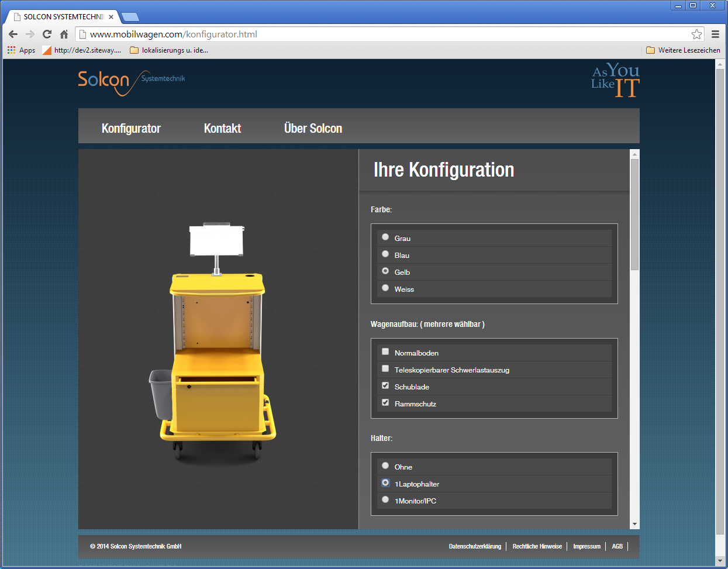Open the 'lokalisierungs u. ide...' bookmark folder
The height and width of the screenshot is (569, 728).
point(169,50)
